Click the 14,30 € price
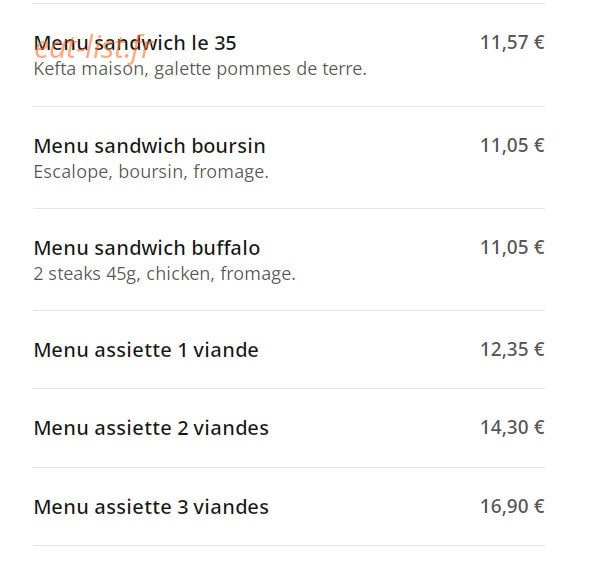The height and width of the screenshot is (571, 601). pyautogui.click(x=512, y=427)
